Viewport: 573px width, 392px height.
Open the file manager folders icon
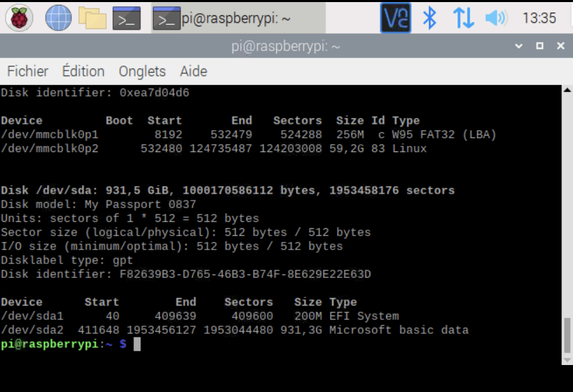pos(92,17)
